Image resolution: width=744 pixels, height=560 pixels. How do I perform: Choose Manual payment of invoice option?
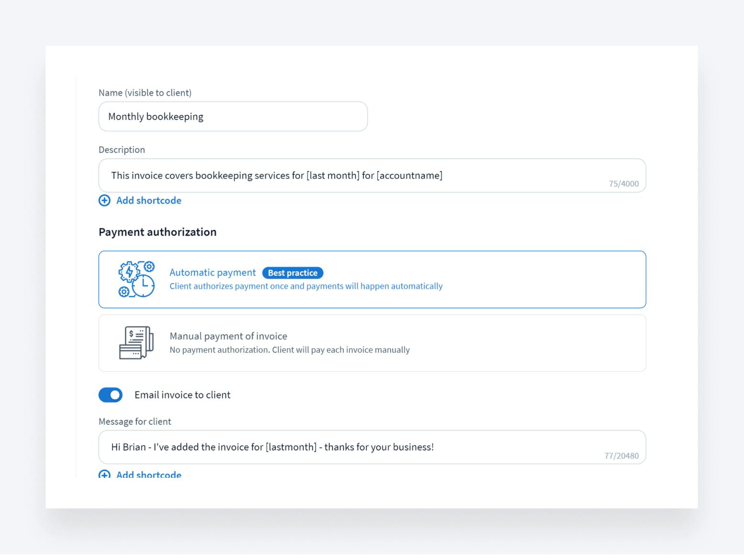point(228,336)
